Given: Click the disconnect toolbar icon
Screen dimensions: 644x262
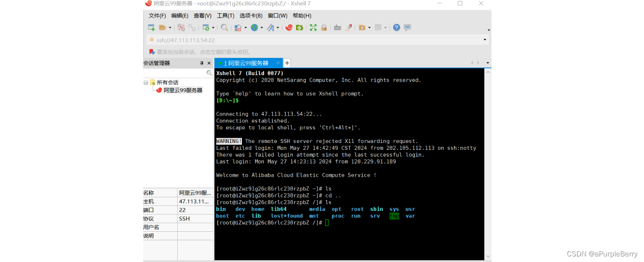Looking at the screenshot, I should pyautogui.click(x=181, y=28).
